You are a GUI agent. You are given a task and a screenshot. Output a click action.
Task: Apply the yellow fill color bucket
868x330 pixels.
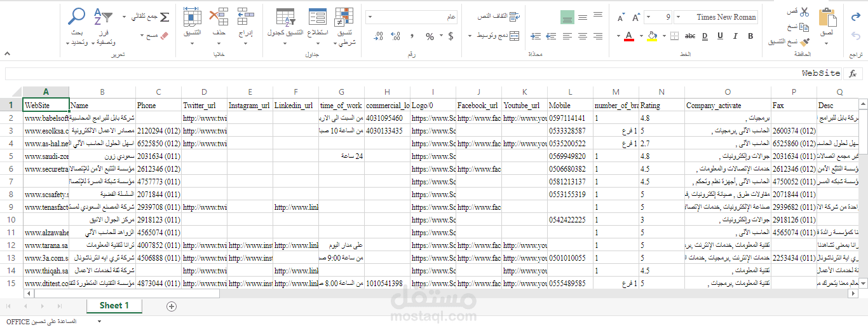coord(651,36)
